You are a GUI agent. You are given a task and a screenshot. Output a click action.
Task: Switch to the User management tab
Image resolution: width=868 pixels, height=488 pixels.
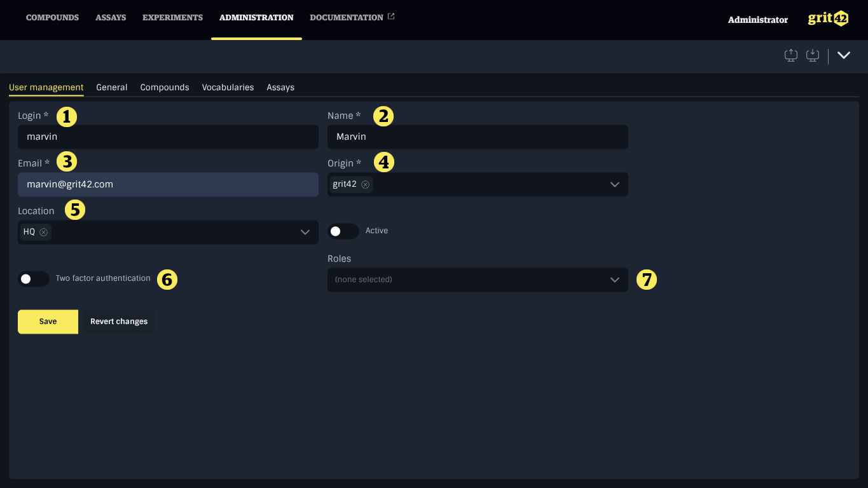point(46,87)
